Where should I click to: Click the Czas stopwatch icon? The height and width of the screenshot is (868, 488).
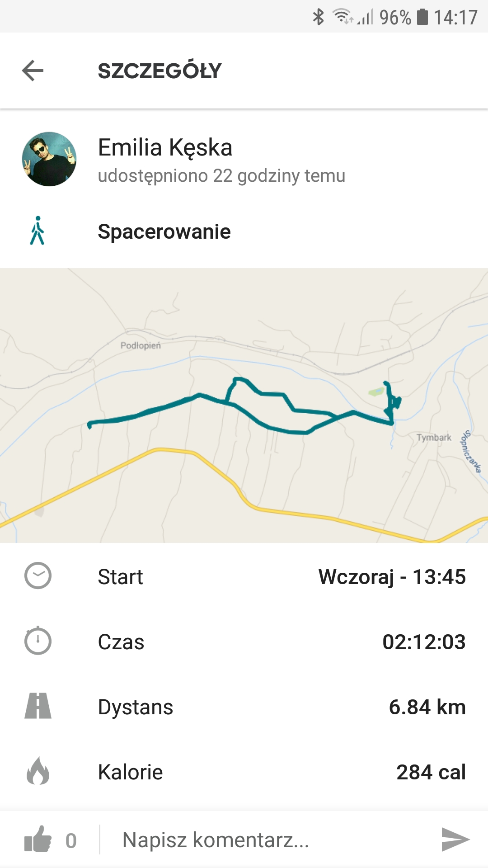coord(38,641)
